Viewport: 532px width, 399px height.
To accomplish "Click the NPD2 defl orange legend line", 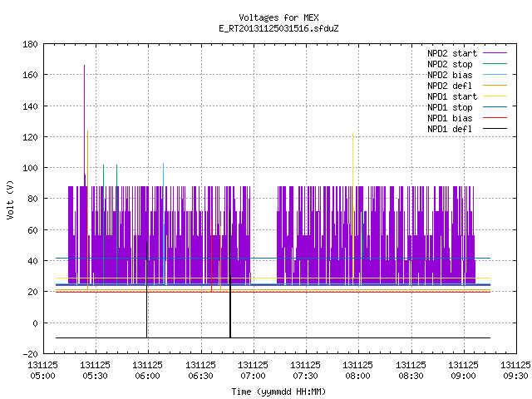I will (x=495, y=85).
